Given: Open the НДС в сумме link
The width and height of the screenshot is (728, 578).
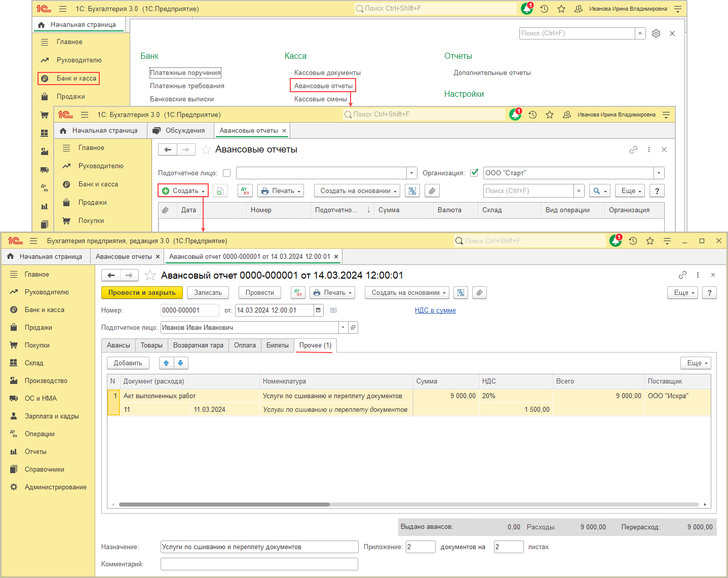Looking at the screenshot, I should point(435,310).
